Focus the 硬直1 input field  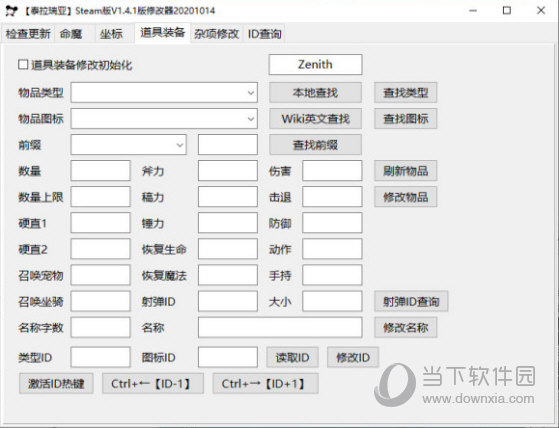[x=101, y=223]
